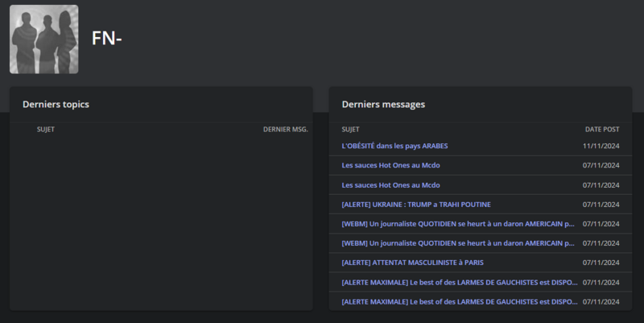
Task: Click SUJET column header in Derniers topics
Action: coord(45,129)
